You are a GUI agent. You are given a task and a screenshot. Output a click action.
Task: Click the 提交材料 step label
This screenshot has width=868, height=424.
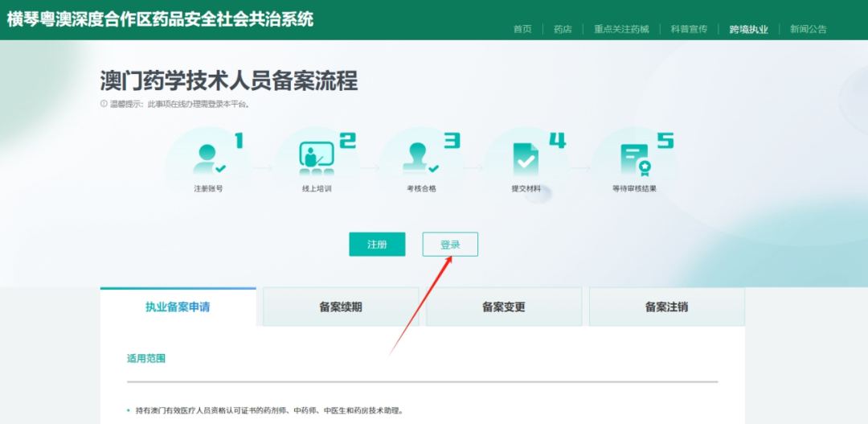[x=526, y=188]
